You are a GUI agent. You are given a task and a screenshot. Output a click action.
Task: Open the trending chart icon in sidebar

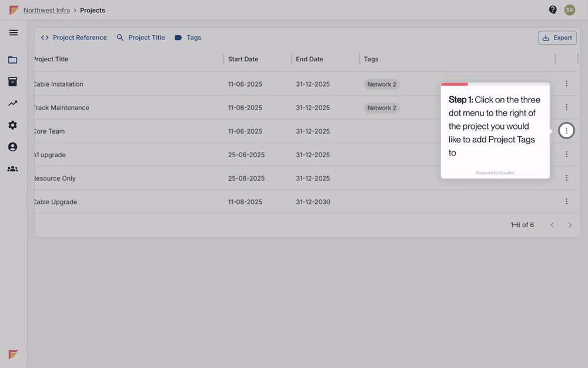(13, 103)
